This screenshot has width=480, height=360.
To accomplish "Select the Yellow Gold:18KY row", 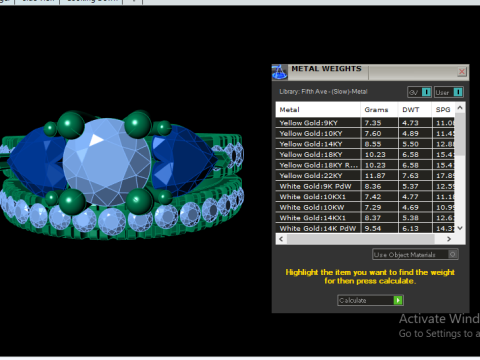I will (365, 155).
